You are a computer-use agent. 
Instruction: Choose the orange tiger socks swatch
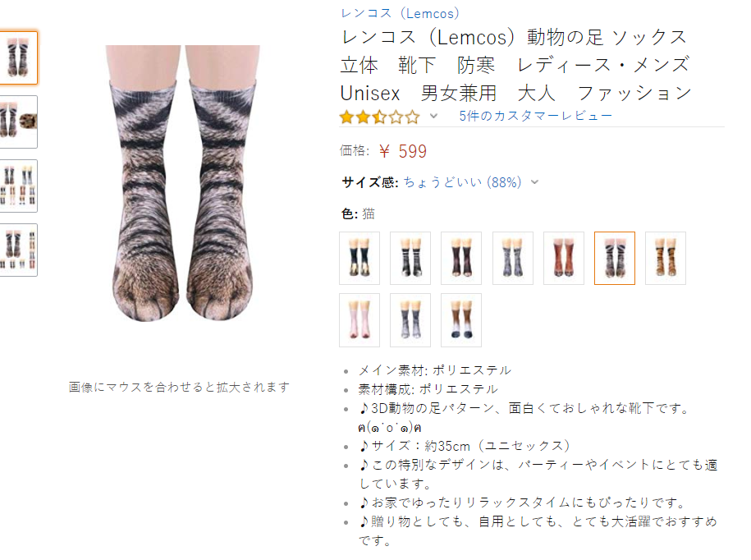[666, 258]
